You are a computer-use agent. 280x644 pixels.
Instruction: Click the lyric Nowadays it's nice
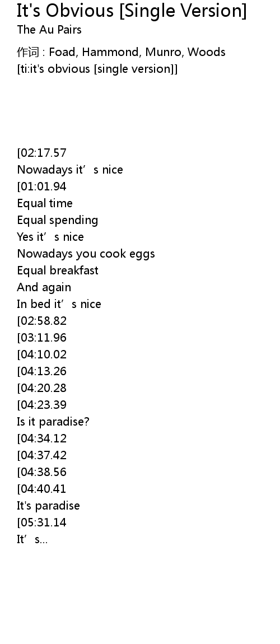pos(70,170)
